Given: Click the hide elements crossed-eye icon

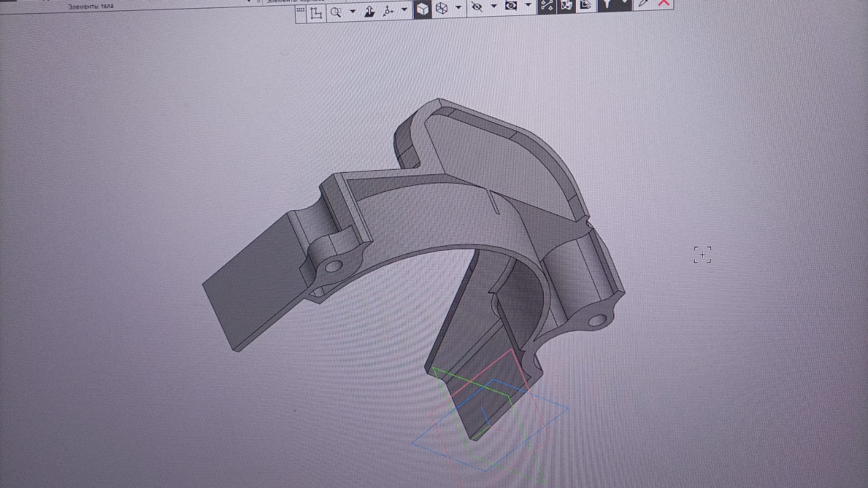Looking at the screenshot, I should click(477, 7).
